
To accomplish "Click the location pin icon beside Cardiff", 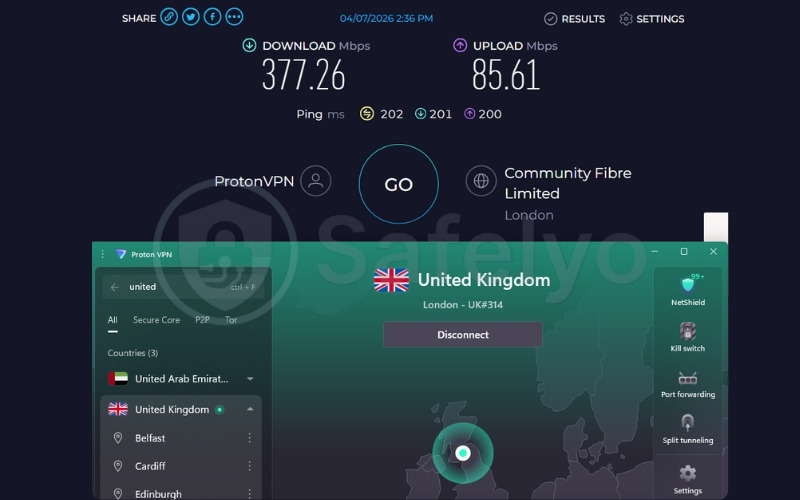I will pos(118,466).
